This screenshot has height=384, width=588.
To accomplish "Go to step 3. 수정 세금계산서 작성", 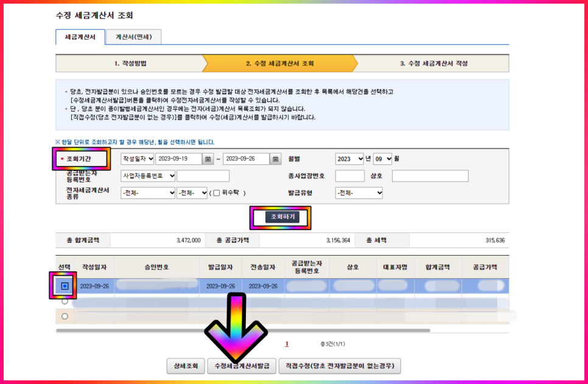I will (x=433, y=63).
